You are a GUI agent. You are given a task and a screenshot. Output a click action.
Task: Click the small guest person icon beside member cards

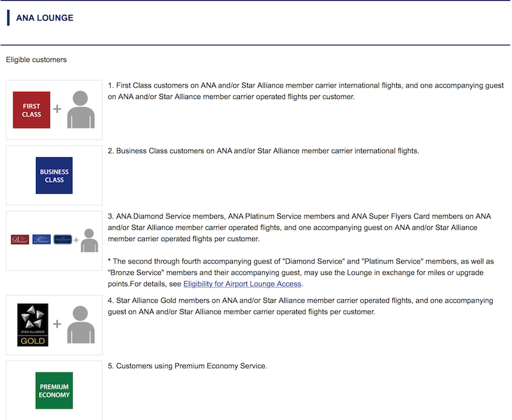click(90, 240)
